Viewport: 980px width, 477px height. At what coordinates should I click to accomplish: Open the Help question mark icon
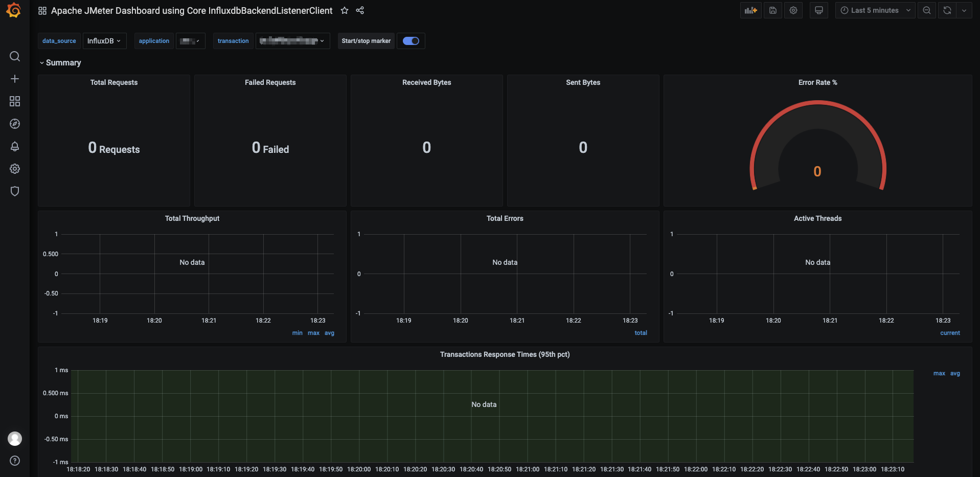[15, 461]
